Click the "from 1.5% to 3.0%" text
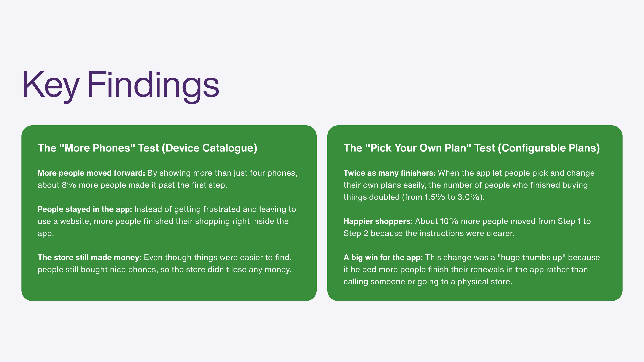Screen dimensions: 644x362 (x=443, y=197)
